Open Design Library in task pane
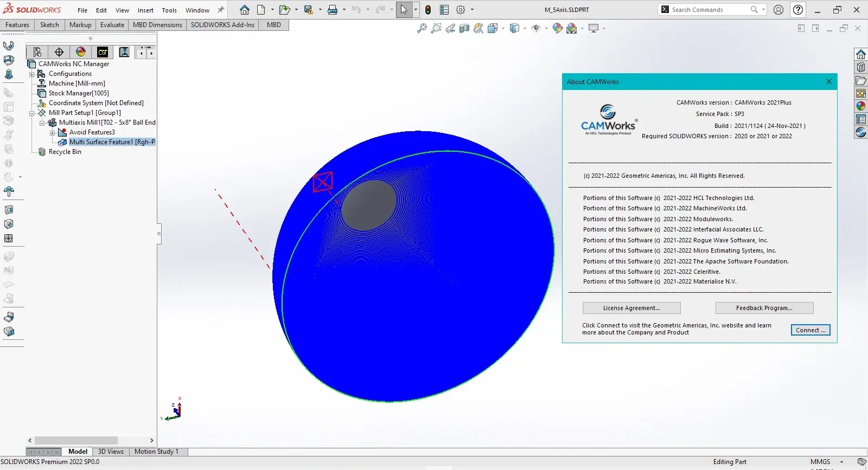The height and width of the screenshot is (470, 868). tap(861, 67)
